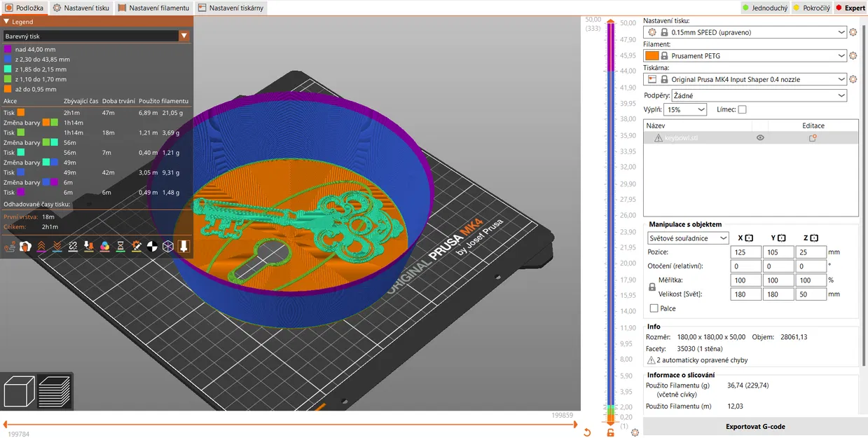Collapse the Legend panel triangle

[x=6, y=22]
